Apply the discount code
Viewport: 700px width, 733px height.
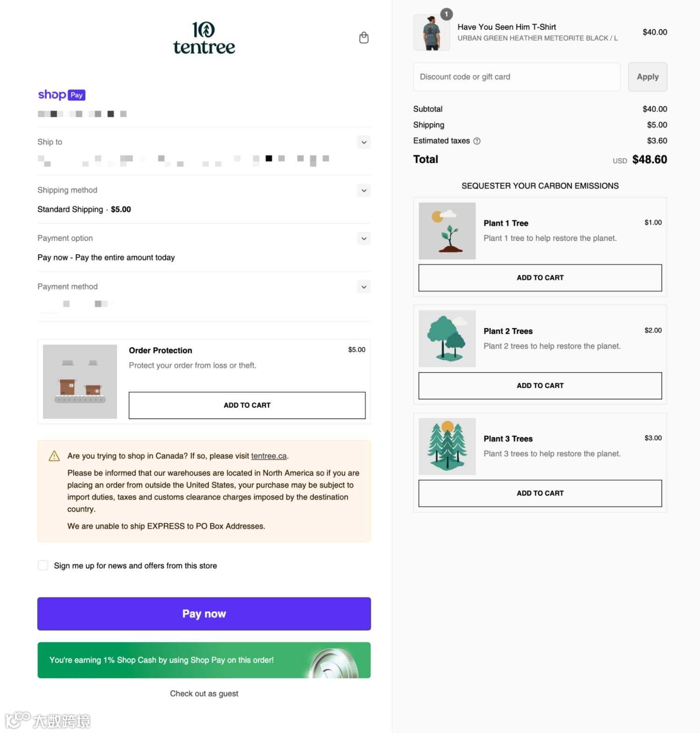[x=648, y=77]
